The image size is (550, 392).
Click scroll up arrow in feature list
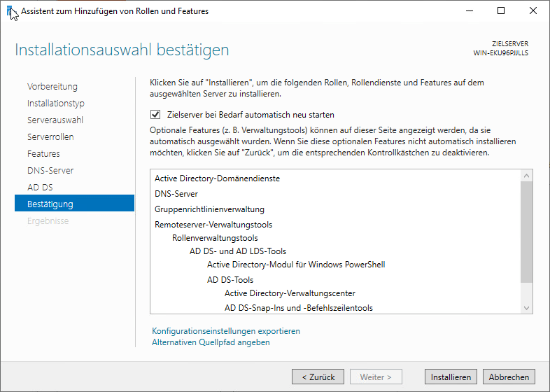pyautogui.click(x=526, y=176)
